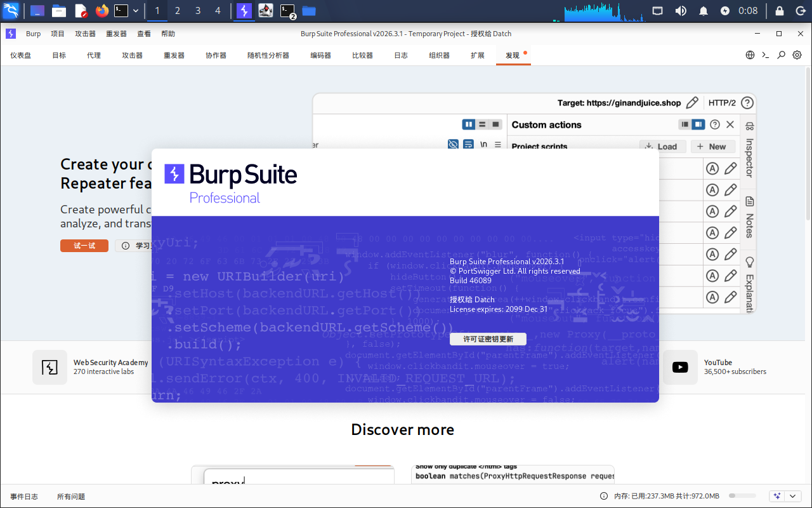The height and width of the screenshot is (508, 812).
Task: Click the help icon next to HTTP/2
Action: [x=747, y=103]
